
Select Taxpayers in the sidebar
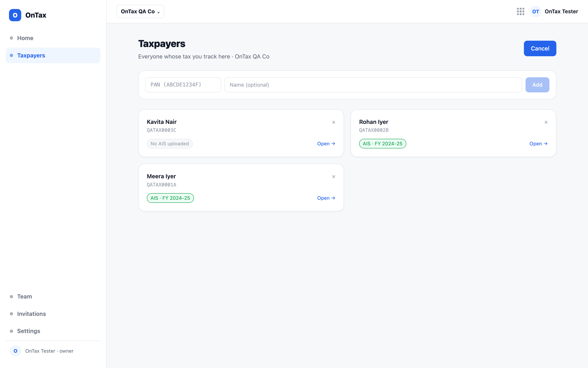(53, 55)
